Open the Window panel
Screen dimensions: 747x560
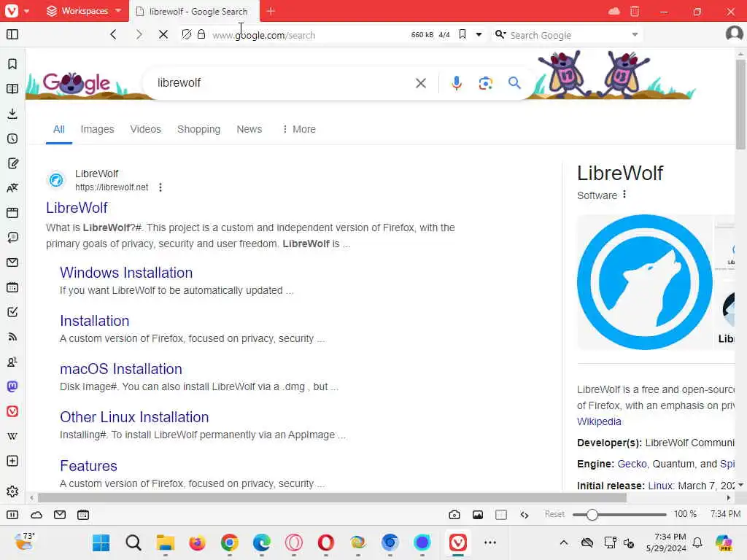click(12, 213)
